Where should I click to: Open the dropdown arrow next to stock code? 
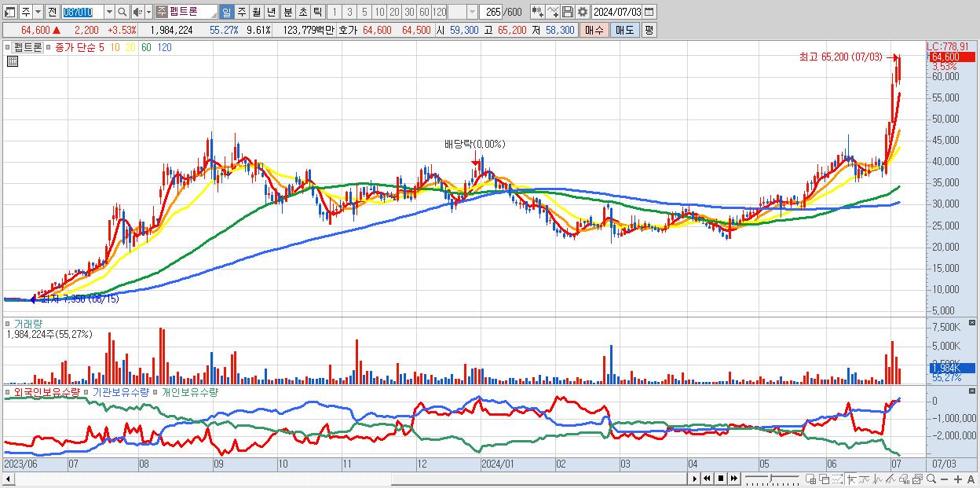coord(109,12)
